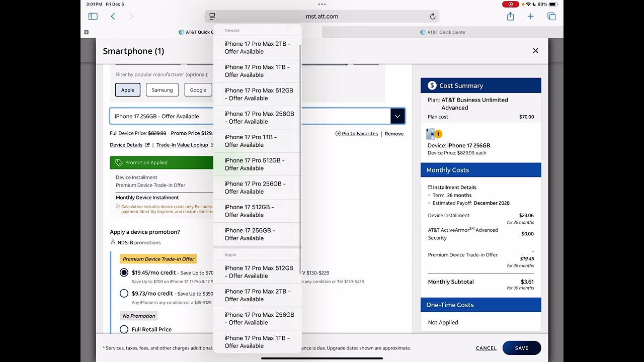This screenshot has width=644, height=362.
Task: Choose the Full Retail Price option
Action: click(x=124, y=329)
